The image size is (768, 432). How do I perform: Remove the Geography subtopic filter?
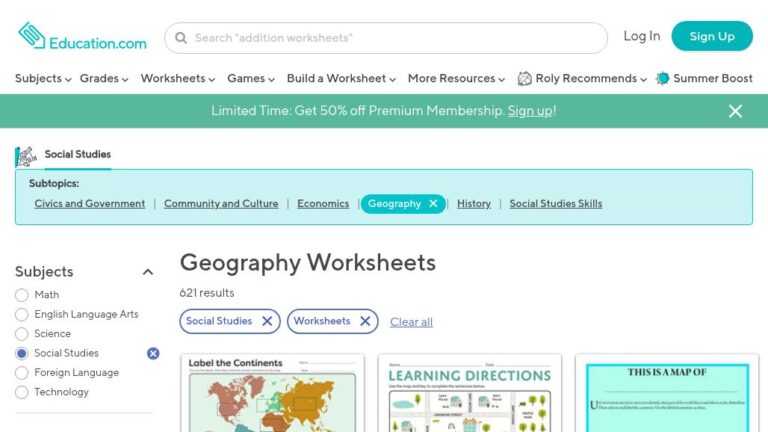point(433,203)
